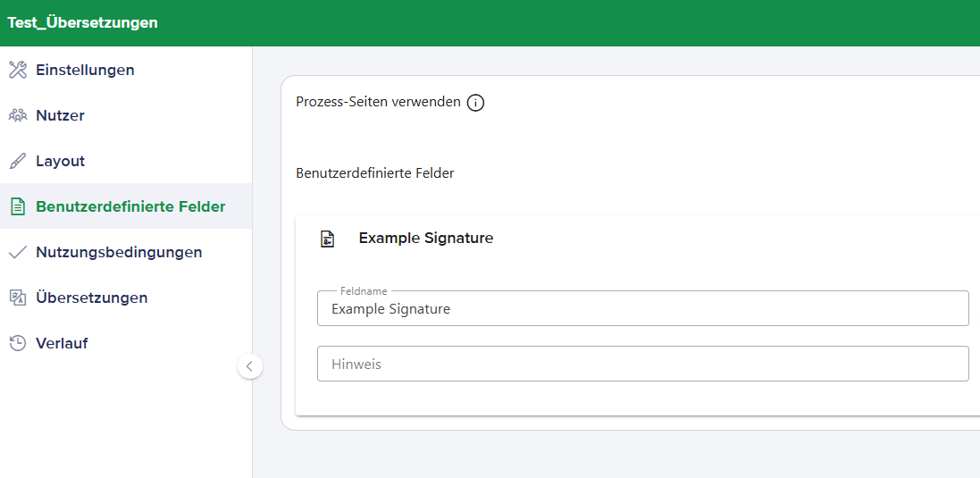Click the signature field icon beside Example Signature
The height and width of the screenshot is (478, 980).
328,239
